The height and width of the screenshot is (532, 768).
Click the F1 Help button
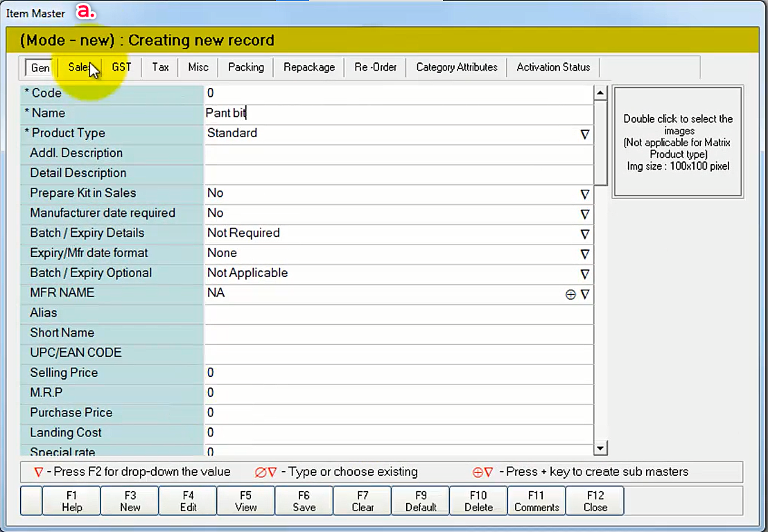71,501
